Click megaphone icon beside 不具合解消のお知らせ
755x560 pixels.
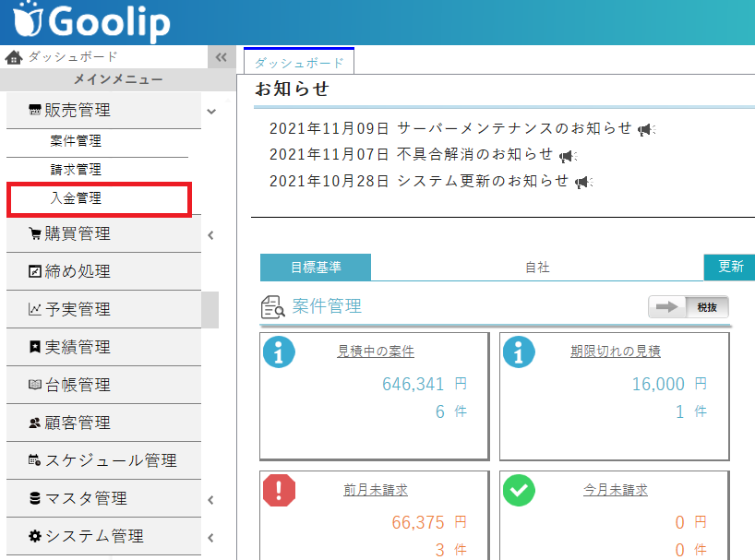tap(569, 155)
